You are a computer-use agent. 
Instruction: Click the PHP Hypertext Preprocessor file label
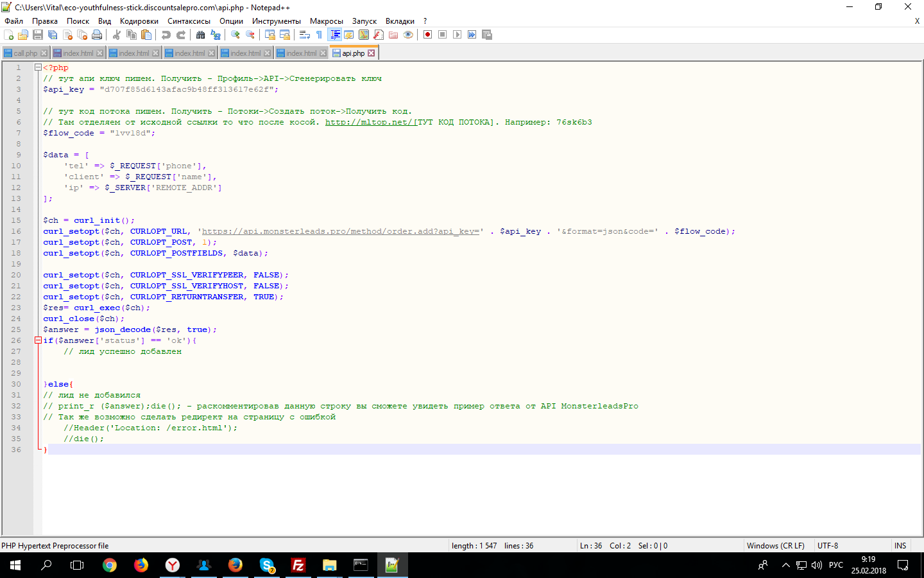pos(55,546)
